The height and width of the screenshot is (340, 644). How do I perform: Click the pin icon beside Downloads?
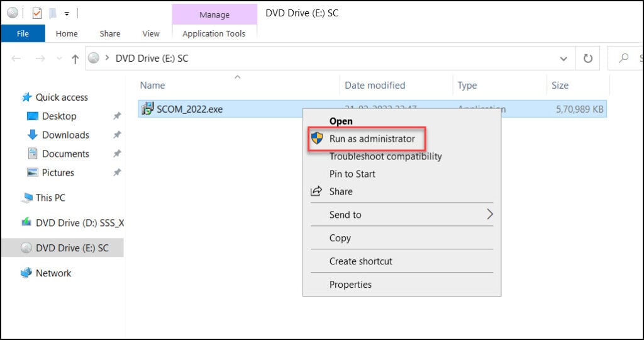117,135
